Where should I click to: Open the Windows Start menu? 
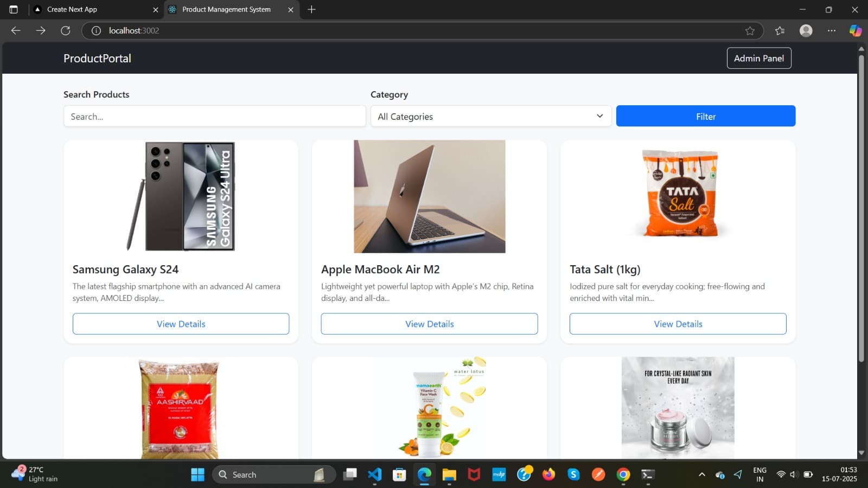pos(197,474)
